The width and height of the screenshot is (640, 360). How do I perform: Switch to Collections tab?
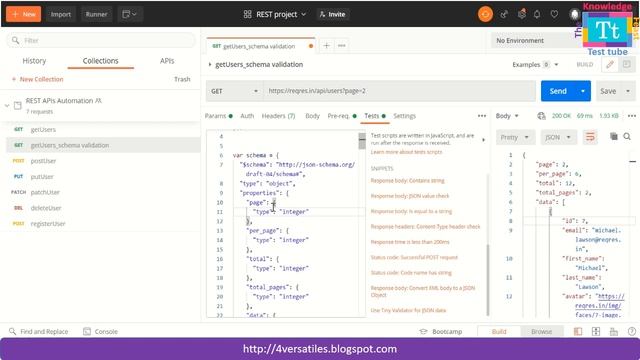coord(100,61)
